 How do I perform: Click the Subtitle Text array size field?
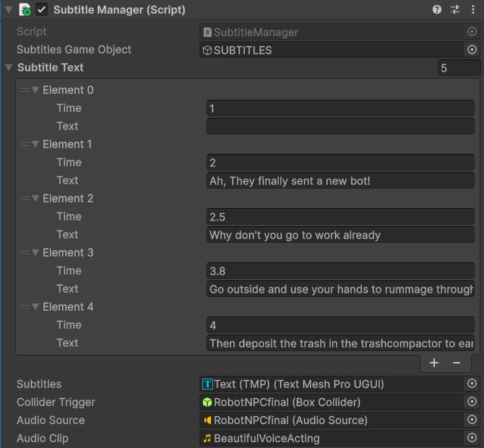point(459,68)
